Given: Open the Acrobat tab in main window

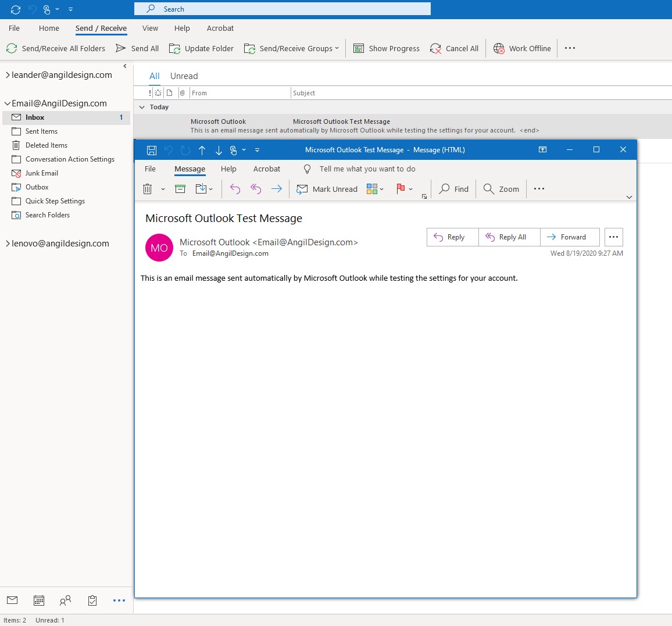Looking at the screenshot, I should pyautogui.click(x=220, y=28).
